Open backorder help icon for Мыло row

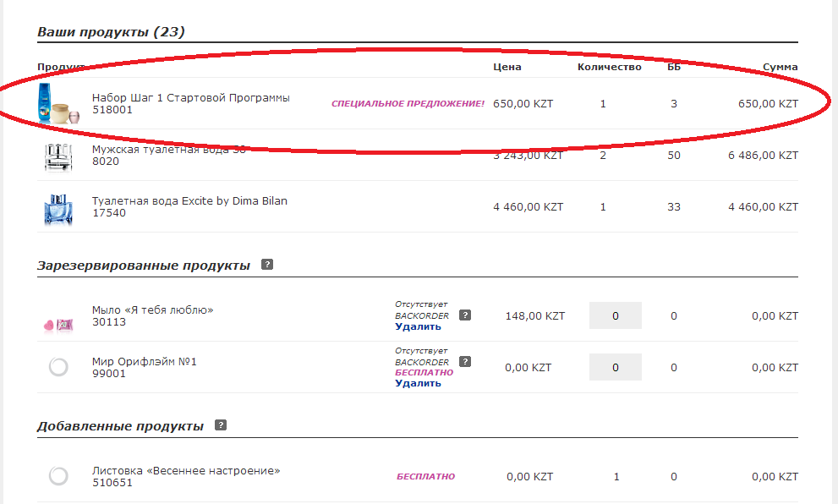pyautogui.click(x=465, y=315)
